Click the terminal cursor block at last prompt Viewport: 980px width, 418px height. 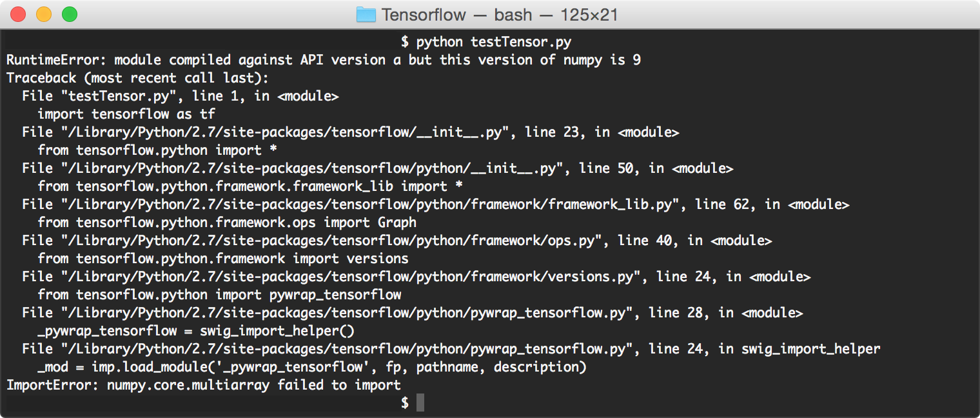(x=420, y=403)
